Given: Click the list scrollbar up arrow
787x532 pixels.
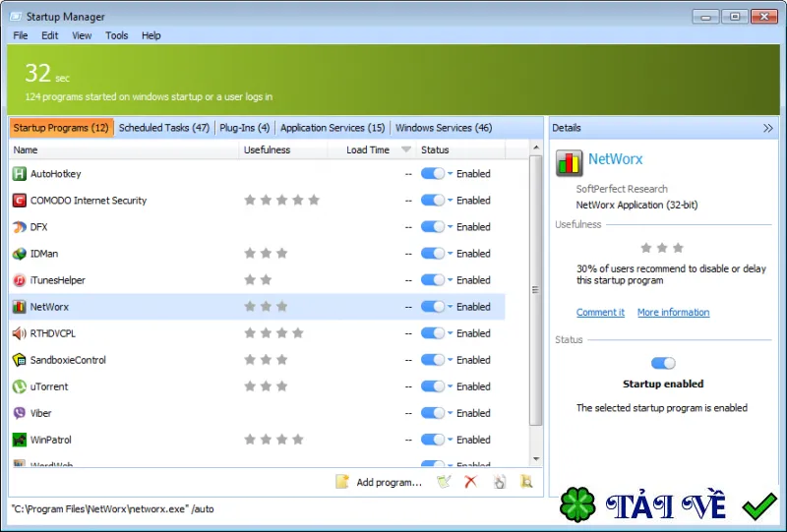Looking at the screenshot, I should point(536,148).
